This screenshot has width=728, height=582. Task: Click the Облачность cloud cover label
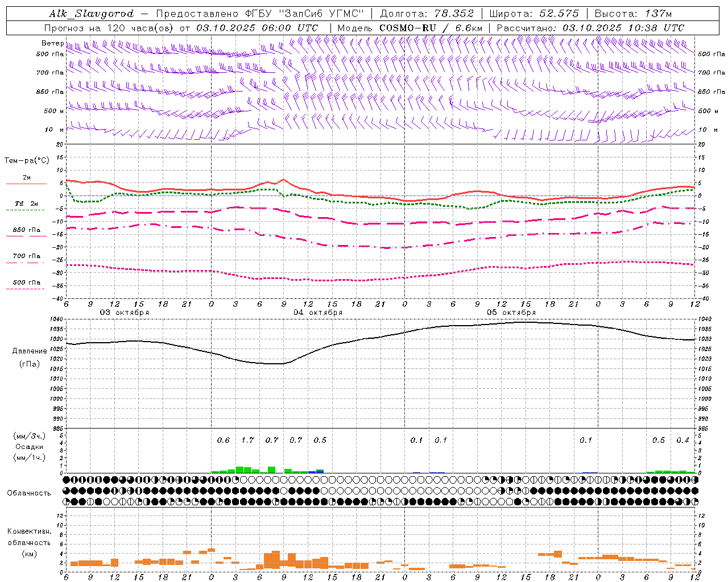point(29,493)
